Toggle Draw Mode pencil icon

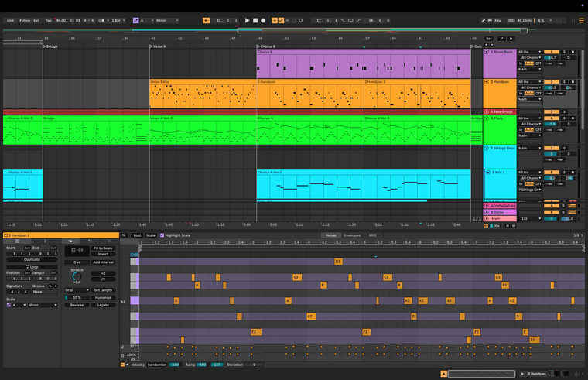pyautogui.click(x=484, y=21)
